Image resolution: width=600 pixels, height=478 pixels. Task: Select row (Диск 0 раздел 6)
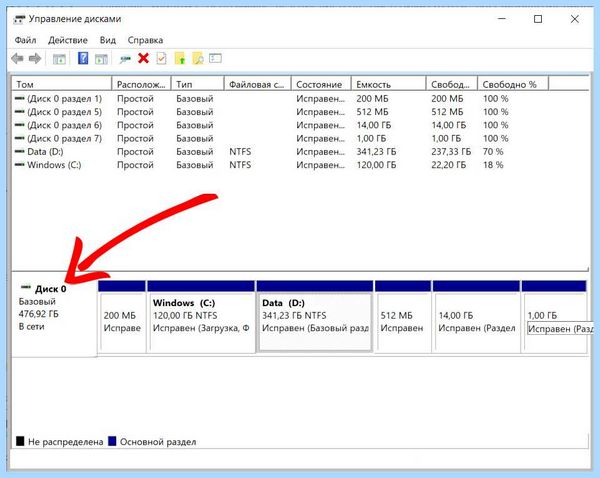[x=300, y=125]
